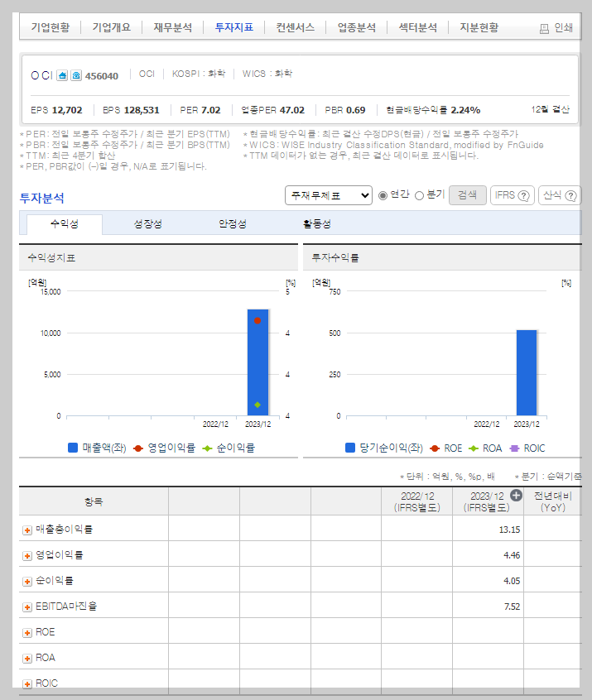Click the 투자분석 section heading
The image size is (592, 700).
[42, 198]
